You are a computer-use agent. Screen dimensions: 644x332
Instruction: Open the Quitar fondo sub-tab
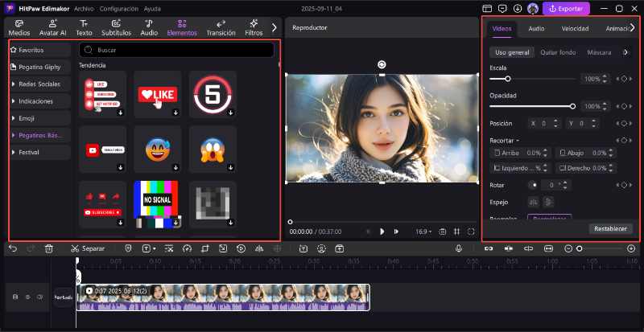558,52
